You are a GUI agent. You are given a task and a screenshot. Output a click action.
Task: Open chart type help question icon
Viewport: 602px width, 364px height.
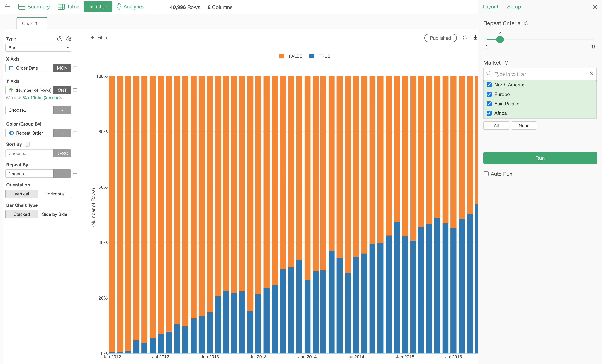point(60,39)
